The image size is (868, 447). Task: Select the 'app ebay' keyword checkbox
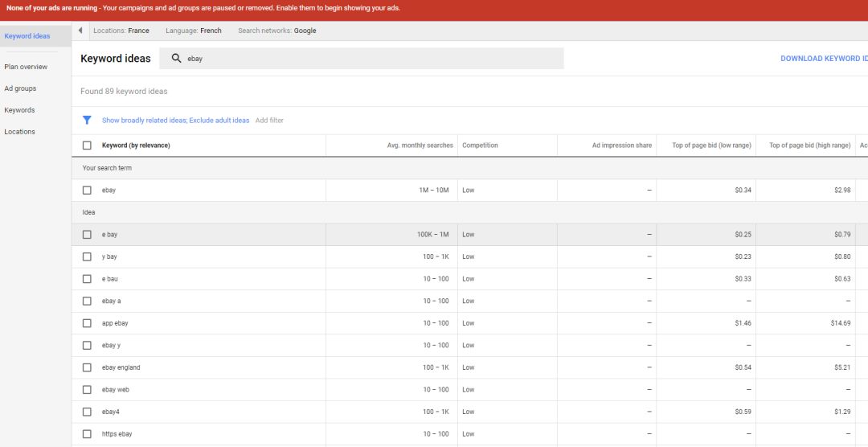coord(87,323)
